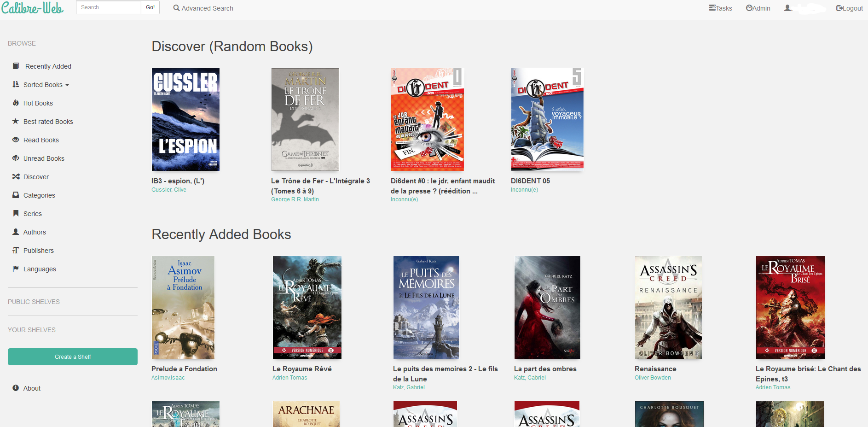This screenshot has height=427, width=868.
Task: Show Read Books list
Action: [x=41, y=140]
